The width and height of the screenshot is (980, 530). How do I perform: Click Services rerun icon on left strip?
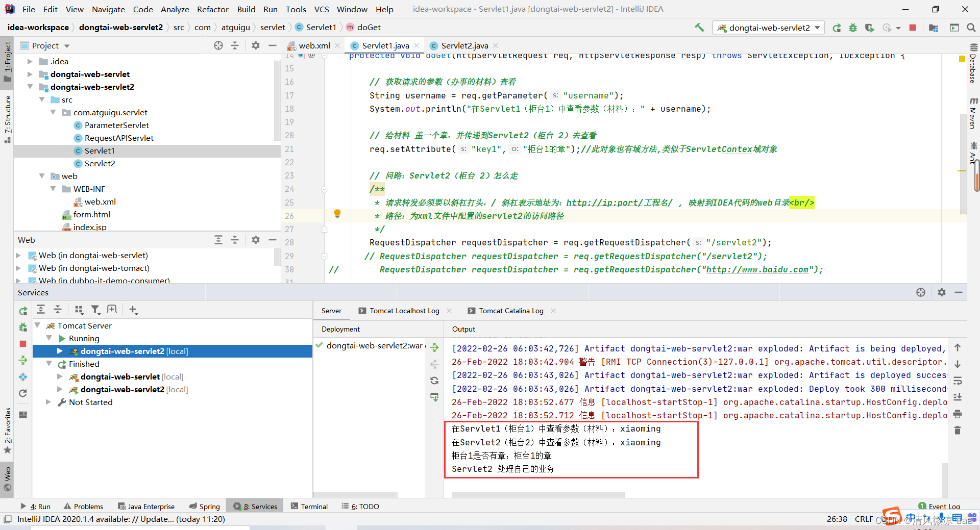(x=23, y=311)
